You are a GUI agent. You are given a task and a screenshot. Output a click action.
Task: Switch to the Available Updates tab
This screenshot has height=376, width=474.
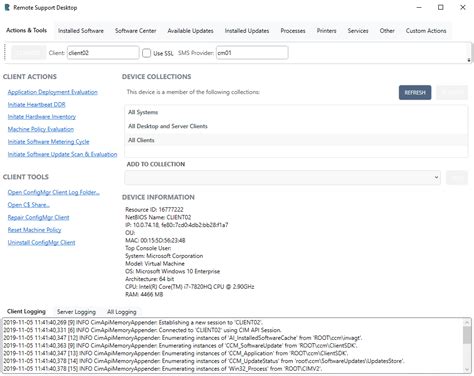190,31
